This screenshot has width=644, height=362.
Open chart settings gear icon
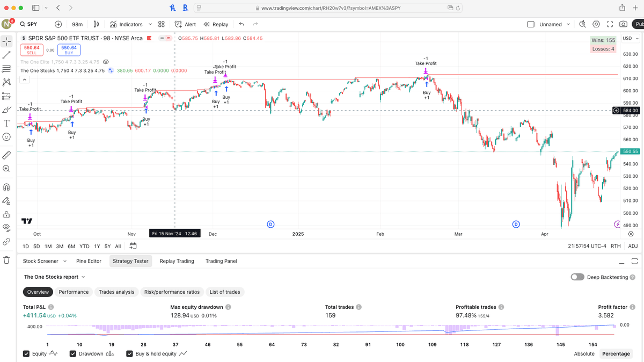pyautogui.click(x=596, y=24)
